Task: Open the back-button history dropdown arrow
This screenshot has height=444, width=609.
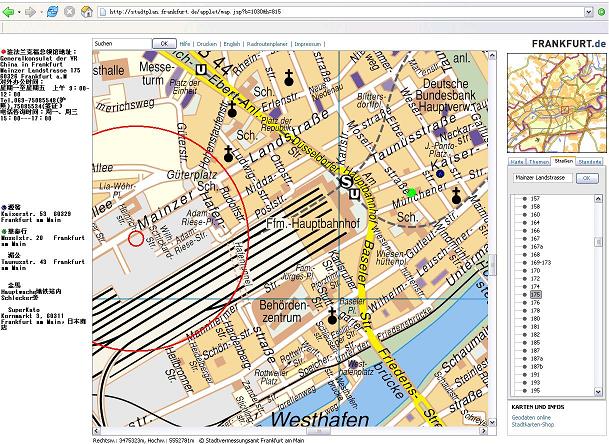Action: coord(19,12)
